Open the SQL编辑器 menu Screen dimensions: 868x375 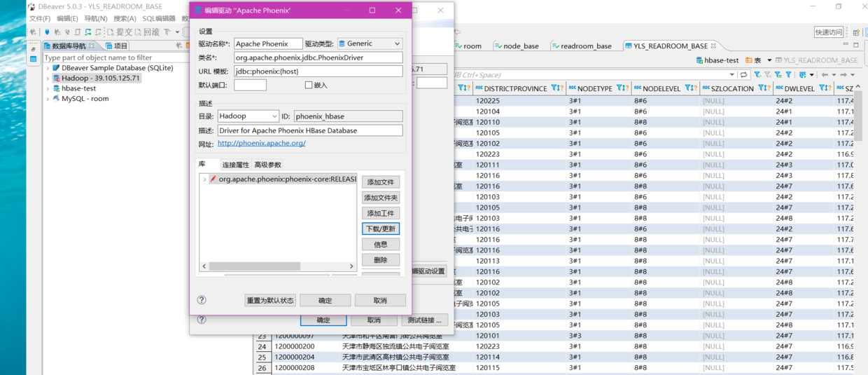coord(159,18)
